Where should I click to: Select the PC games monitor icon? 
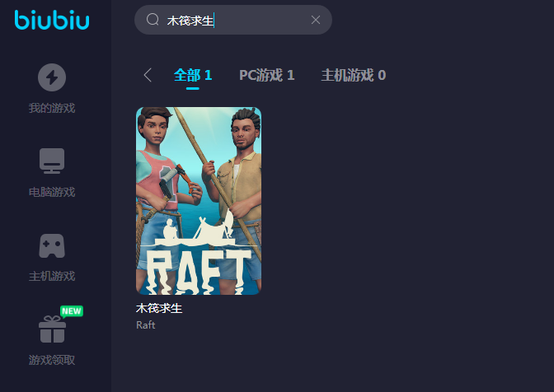pos(52,161)
